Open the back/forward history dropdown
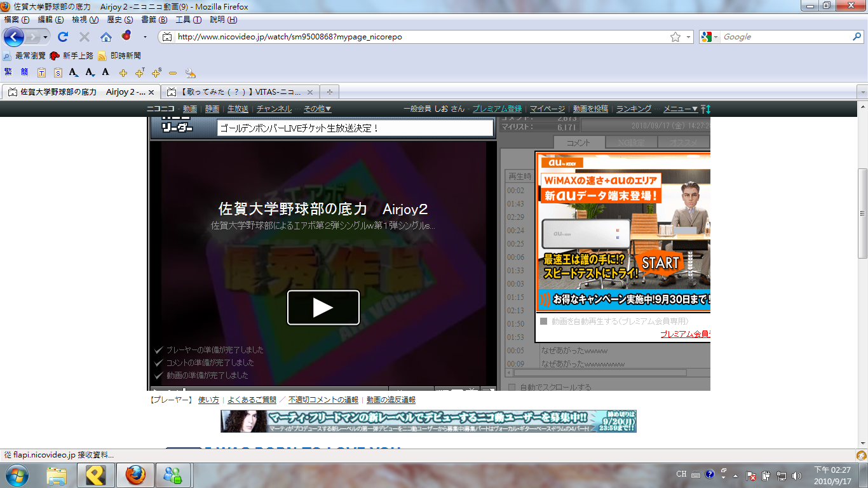 point(46,37)
